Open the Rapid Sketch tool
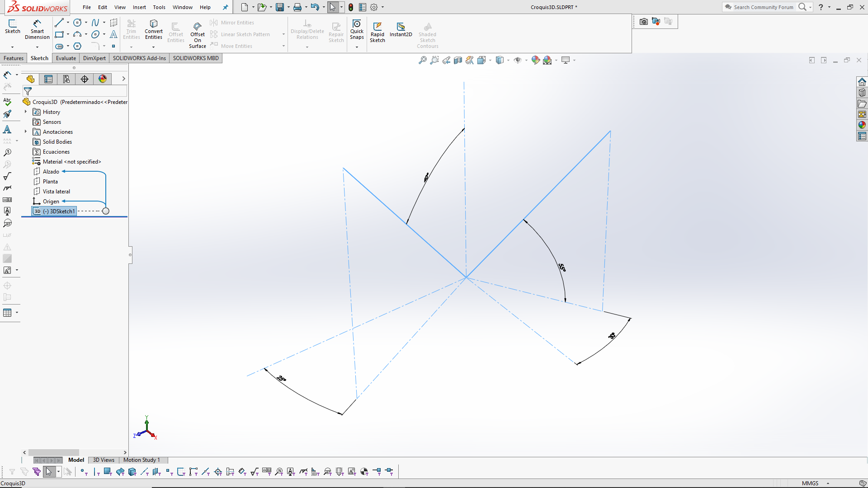The image size is (868, 488). 377,32
